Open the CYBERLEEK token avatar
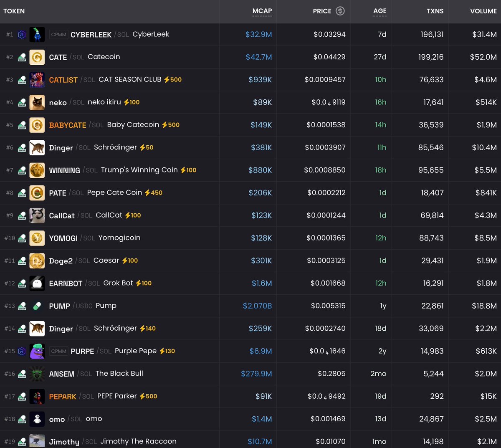501x448 pixels. [37, 34]
